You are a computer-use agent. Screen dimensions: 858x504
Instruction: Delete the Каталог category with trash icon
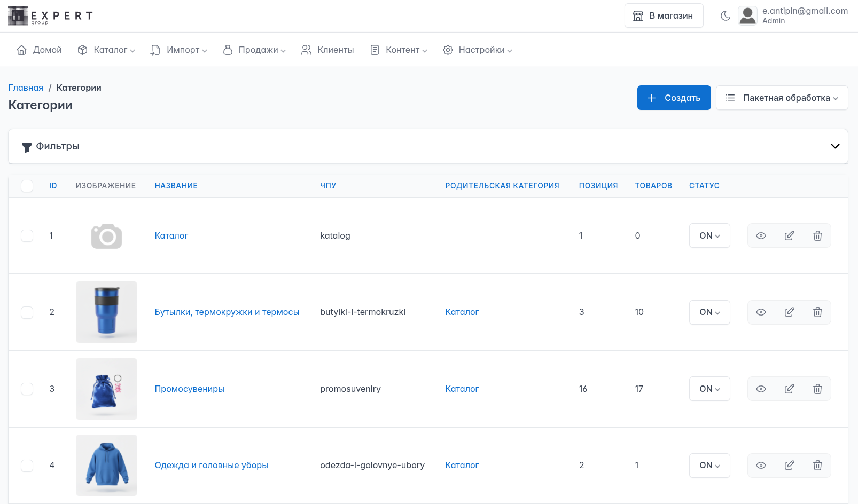click(817, 235)
